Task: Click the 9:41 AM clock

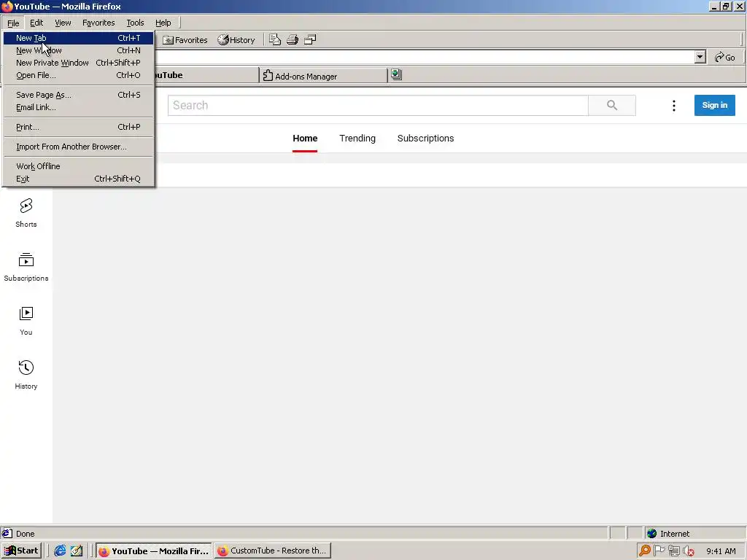Action: click(721, 551)
